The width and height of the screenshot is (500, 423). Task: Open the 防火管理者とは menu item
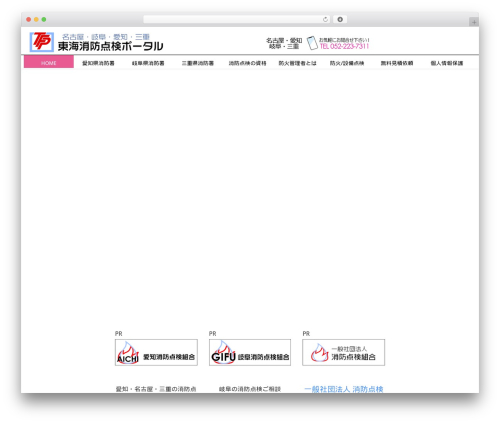pyautogui.click(x=297, y=63)
